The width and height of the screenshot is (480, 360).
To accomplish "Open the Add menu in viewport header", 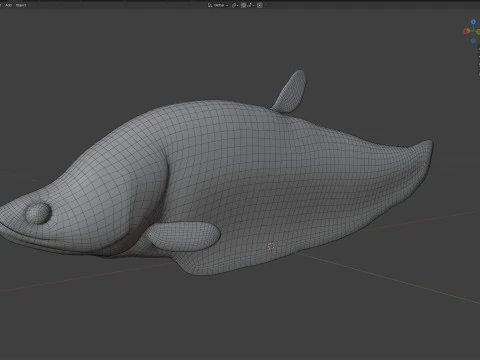I will pos(9,5).
